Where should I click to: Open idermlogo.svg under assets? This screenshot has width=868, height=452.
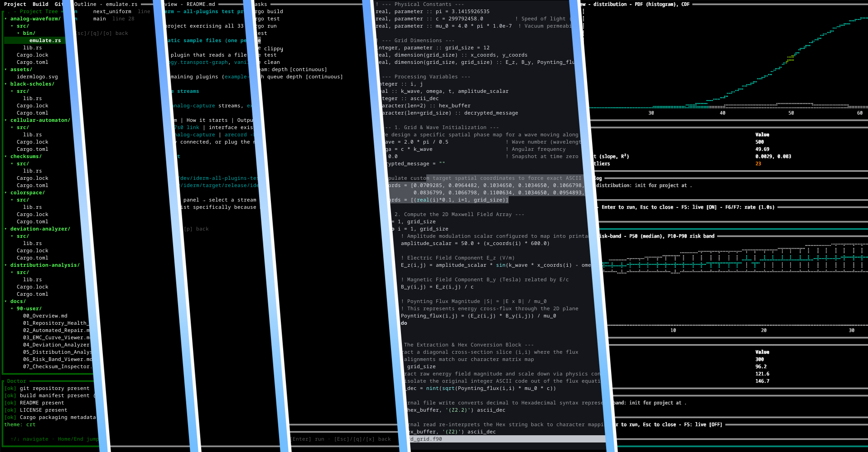coord(37,77)
